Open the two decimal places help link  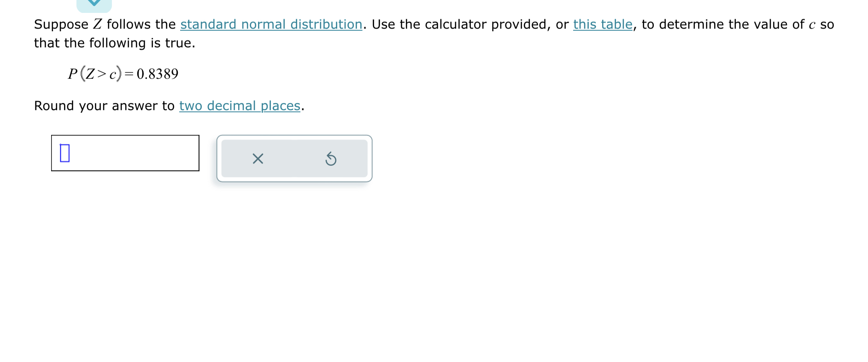pos(240,105)
